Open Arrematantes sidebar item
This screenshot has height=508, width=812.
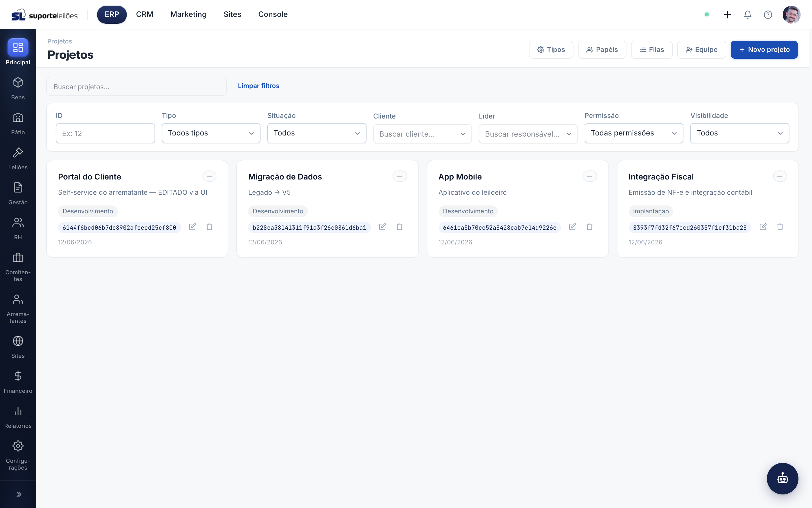[18, 309]
